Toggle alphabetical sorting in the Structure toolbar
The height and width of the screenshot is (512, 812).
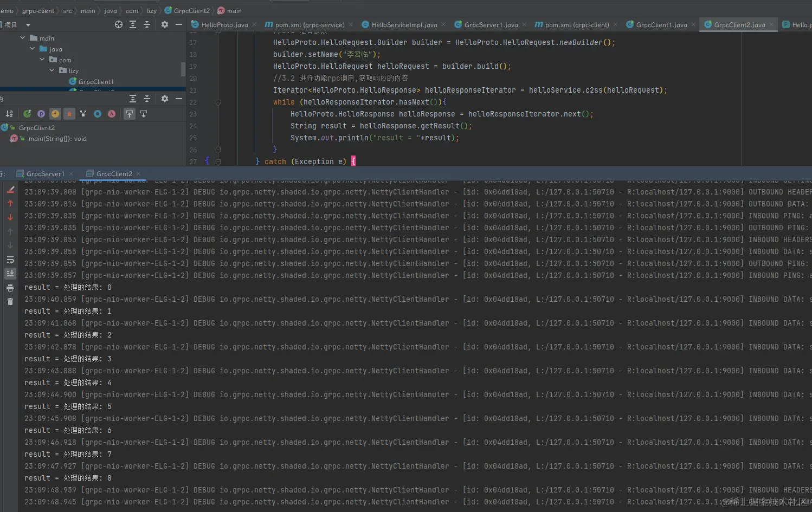tap(9, 114)
